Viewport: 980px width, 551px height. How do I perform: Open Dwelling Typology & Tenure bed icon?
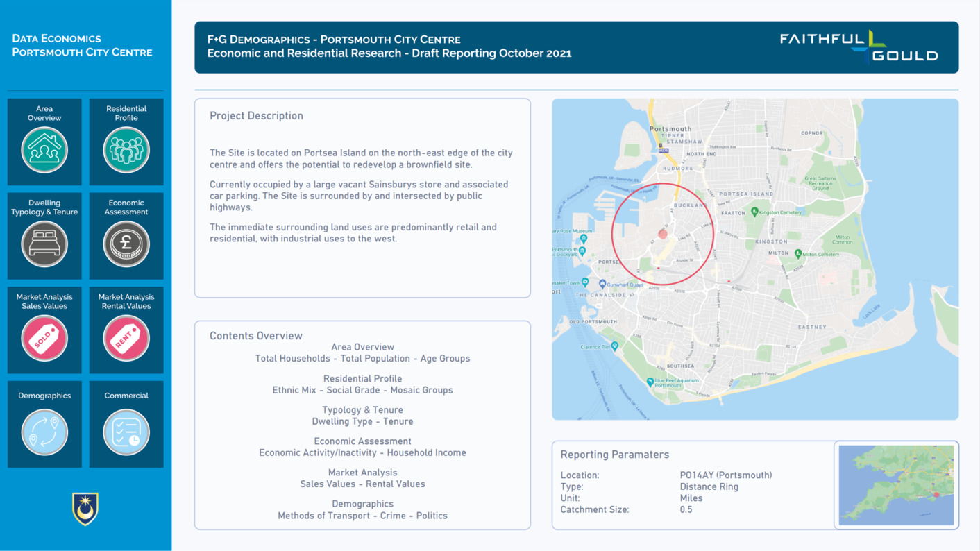point(44,244)
